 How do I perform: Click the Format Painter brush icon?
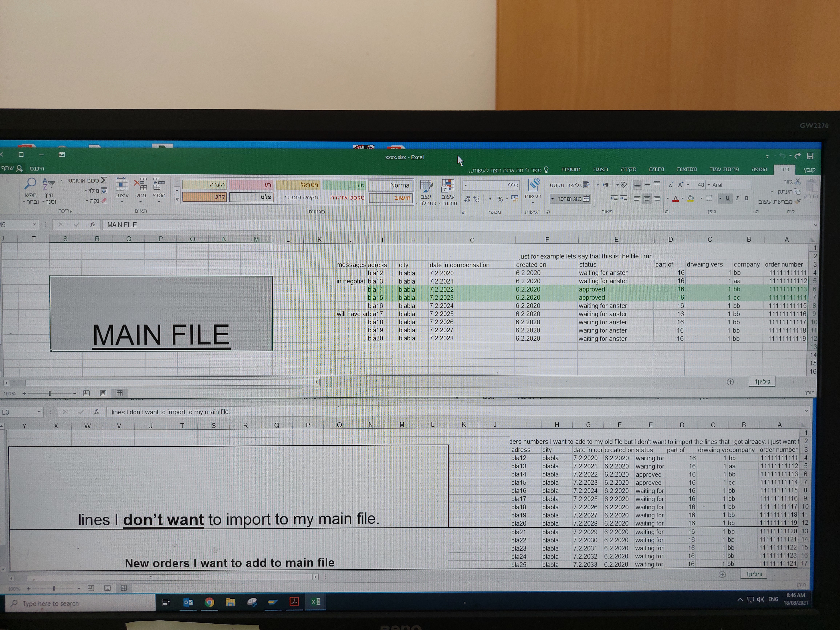point(798,201)
